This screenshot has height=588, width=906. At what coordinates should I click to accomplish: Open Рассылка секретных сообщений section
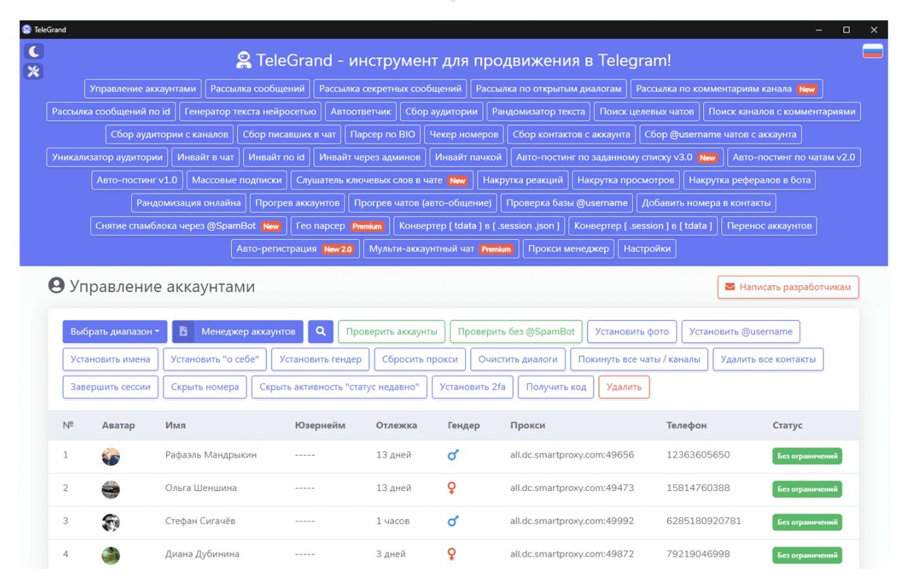(x=390, y=89)
